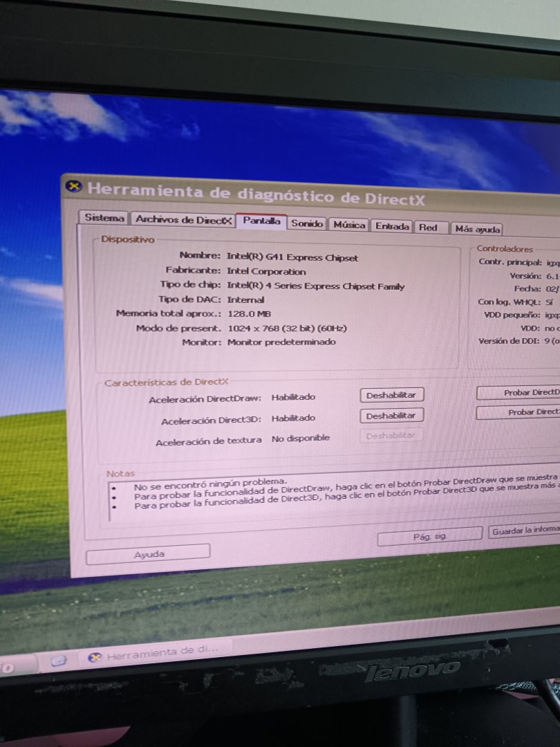Open the Sistema tab
This screenshot has width=560, height=747.
[x=104, y=218]
